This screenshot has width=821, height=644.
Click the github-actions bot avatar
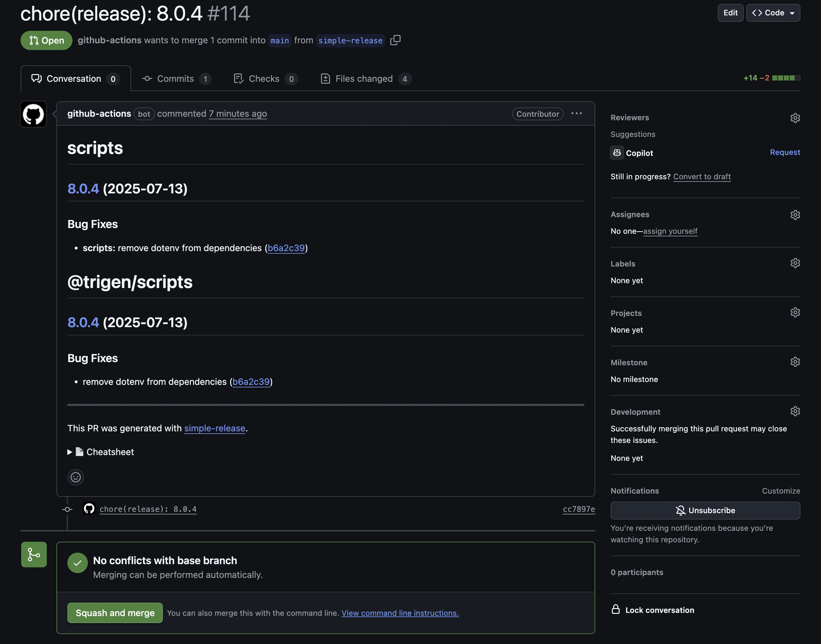coord(33,114)
